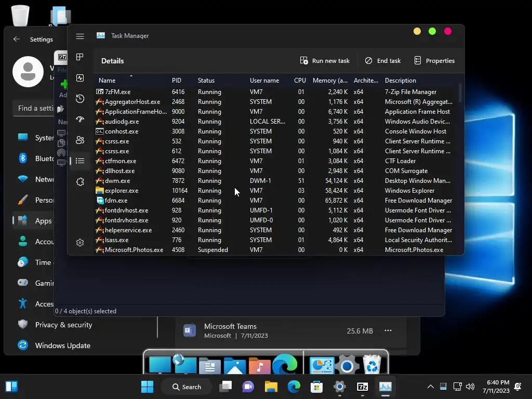Open Windows Update in Settings
Image resolution: width=532 pixels, height=399 pixels.
point(54,345)
